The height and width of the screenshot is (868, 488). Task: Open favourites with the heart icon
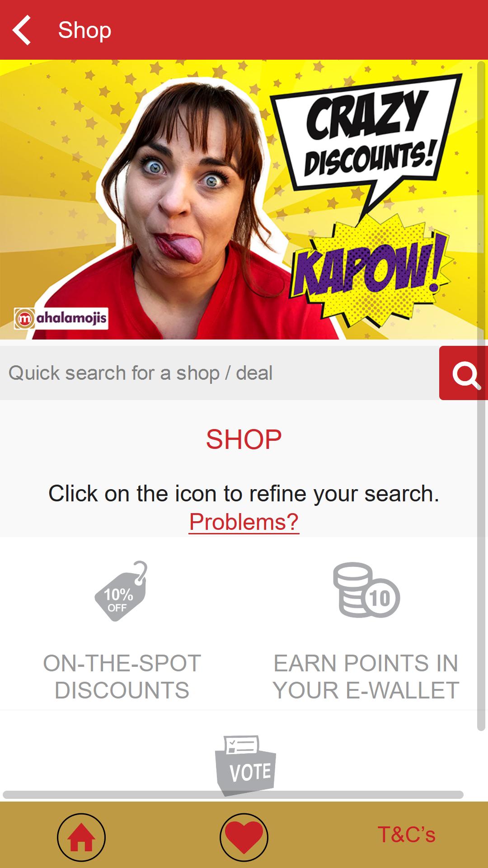(x=244, y=837)
